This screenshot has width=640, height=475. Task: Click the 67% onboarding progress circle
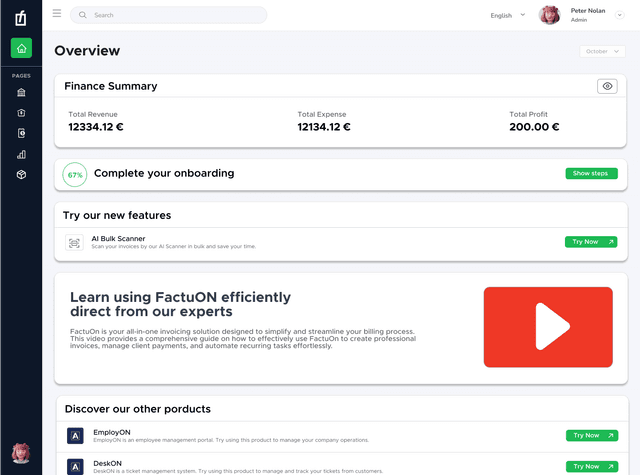tap(75, 175)
